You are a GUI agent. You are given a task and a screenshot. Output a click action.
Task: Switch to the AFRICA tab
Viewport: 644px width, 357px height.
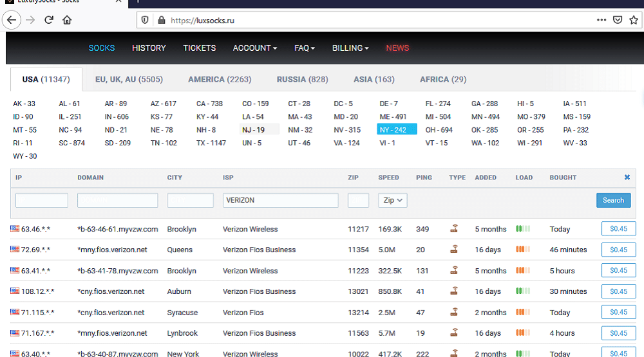(443, 79)
